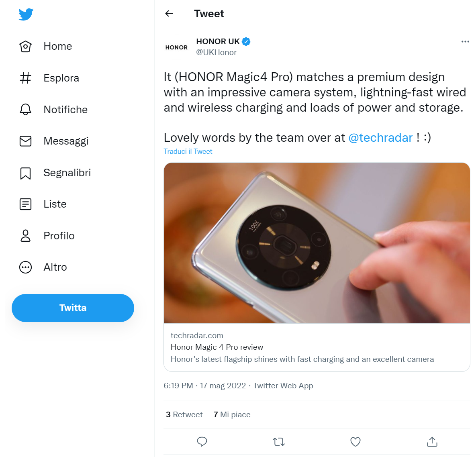Click the HONOR profile avatar
The height and width of the screenshot is (457, 476).
pos(176,47)
